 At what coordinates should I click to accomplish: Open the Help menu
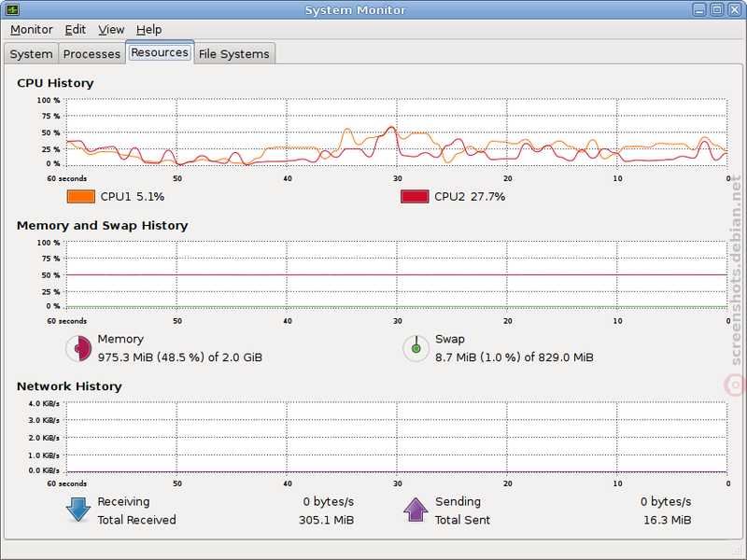[x=148, y=30]
